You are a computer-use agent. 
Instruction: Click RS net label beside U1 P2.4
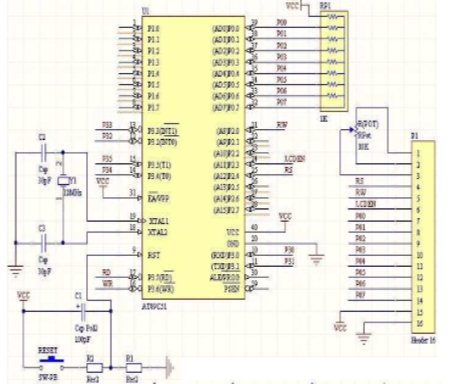click(x=288, y=170)
